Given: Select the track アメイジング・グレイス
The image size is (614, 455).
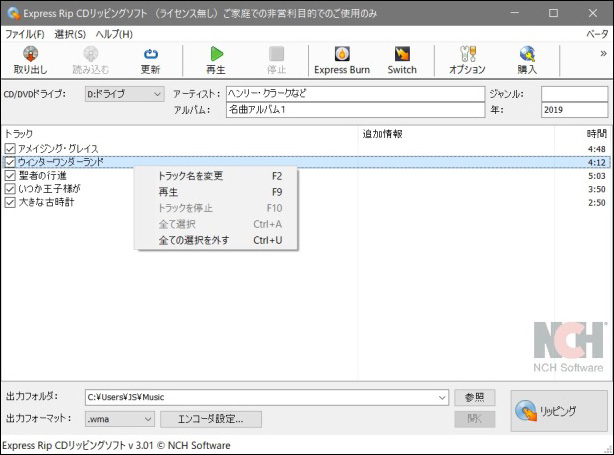Looking at the screenshot, I should (58, 149).
